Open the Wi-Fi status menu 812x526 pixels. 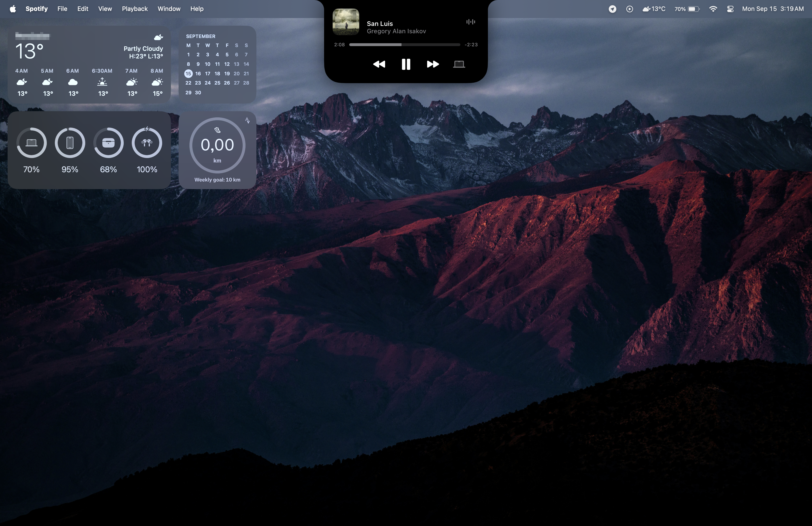(713, 9)
